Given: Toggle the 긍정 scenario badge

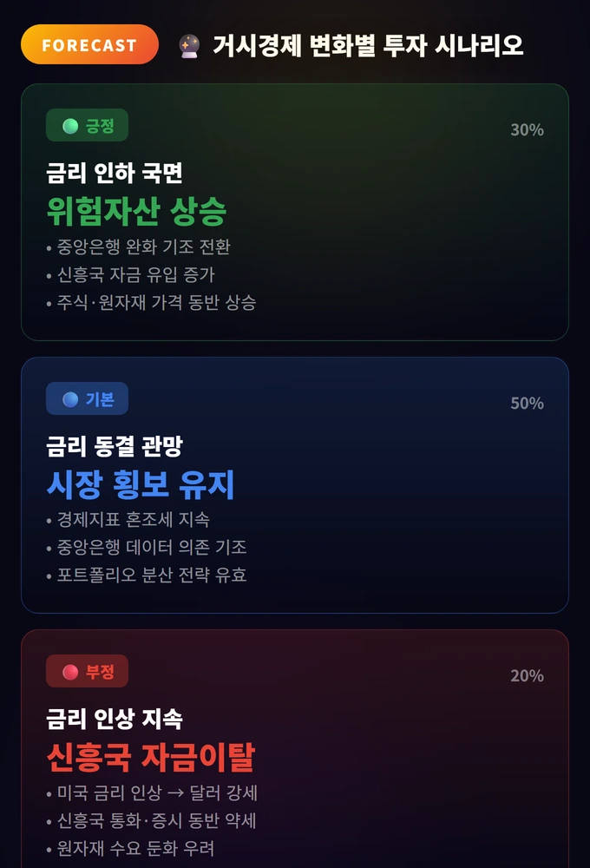Looking at the screenshot, I should [x=87, y=125].
